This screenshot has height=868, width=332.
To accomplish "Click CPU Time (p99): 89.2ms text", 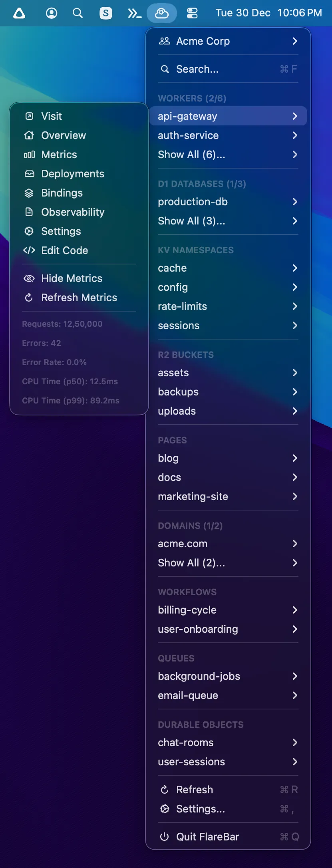I will pos(71,401).
